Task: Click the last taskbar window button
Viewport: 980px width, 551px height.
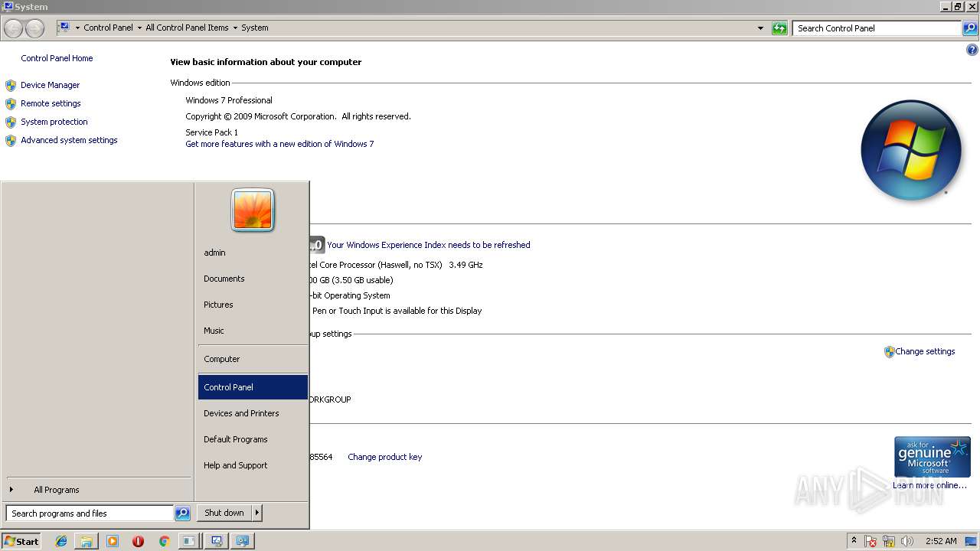Action: (x=243, y=541)
